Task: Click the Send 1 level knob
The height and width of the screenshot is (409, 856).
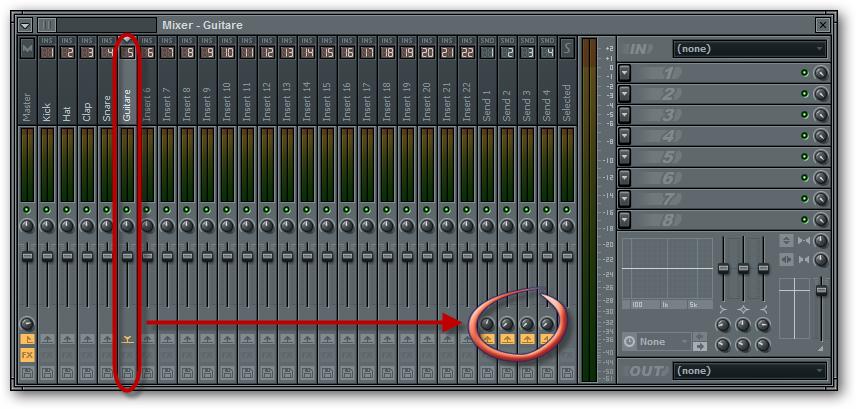Action: pyautogui.click(x=487, y=324)
